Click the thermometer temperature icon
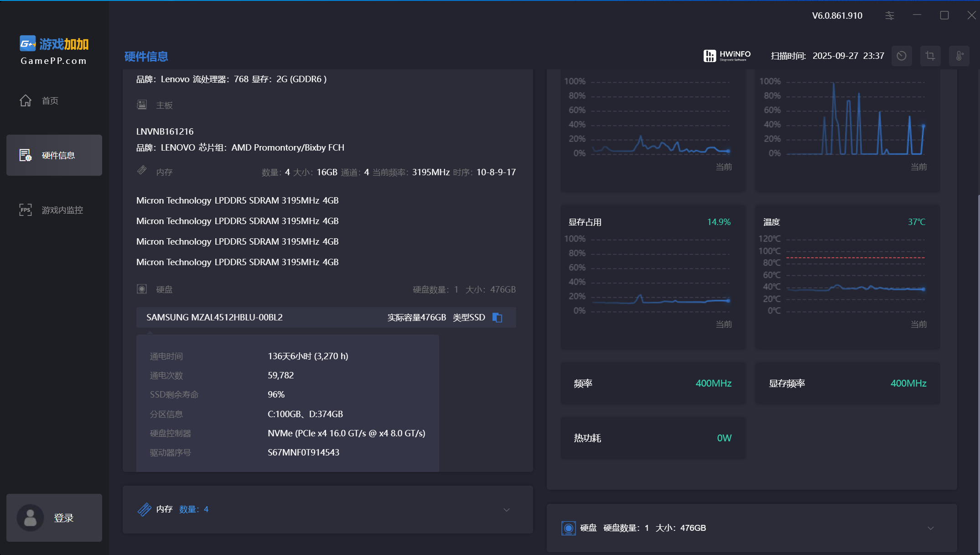Screen dimensions: 980x555 coord(959,56)
